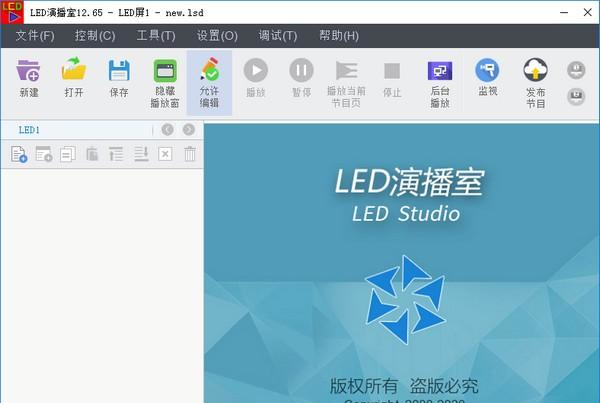
Task: Click the copy item icon
Action: [68, 154]
